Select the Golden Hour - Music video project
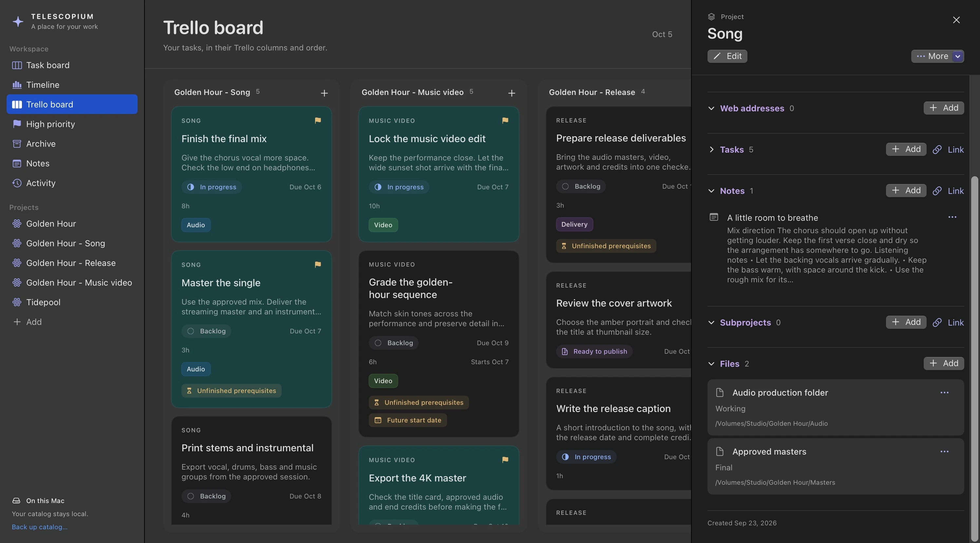 point(72,282)
